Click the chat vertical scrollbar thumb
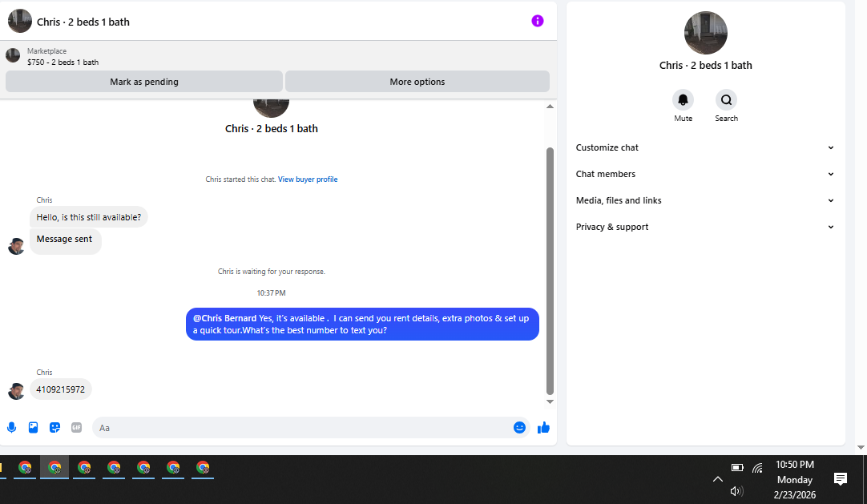Viewport: 867px width, 504px height. tap(550, 271)
